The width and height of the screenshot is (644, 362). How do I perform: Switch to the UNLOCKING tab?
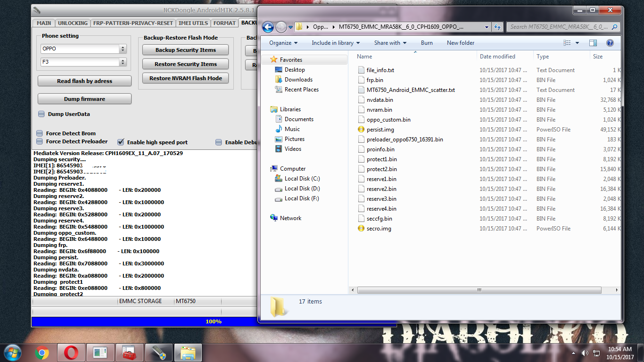point(73,23)
